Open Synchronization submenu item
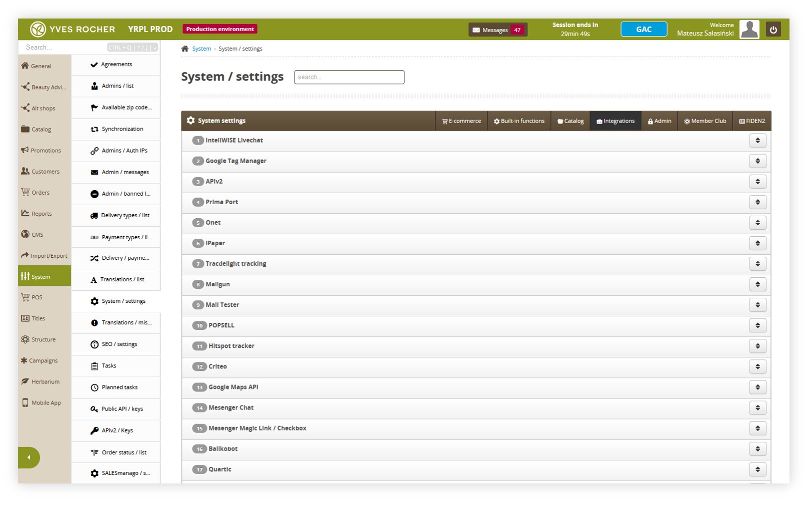 coord(116,129)
